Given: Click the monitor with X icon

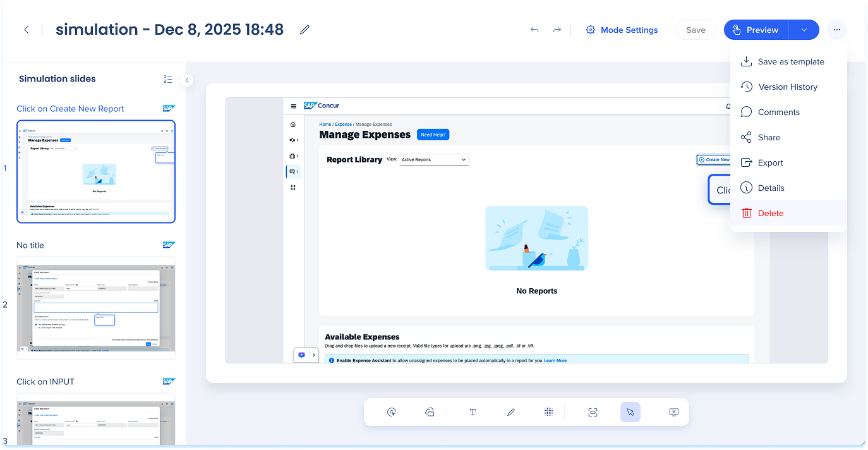Looking at the screenshot, I should pyautogui.click(x=673, y=412).
